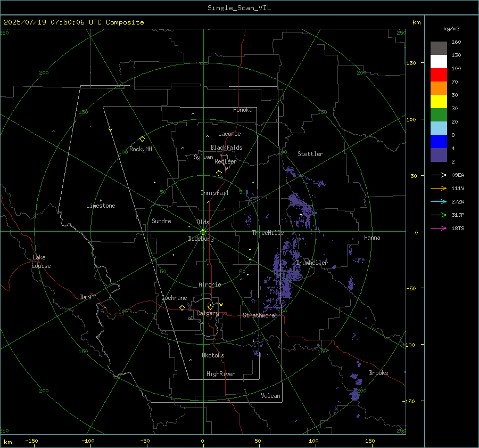Click the HighRiver town label
This screenshot has height=448, width=479.
click(221, 374)
